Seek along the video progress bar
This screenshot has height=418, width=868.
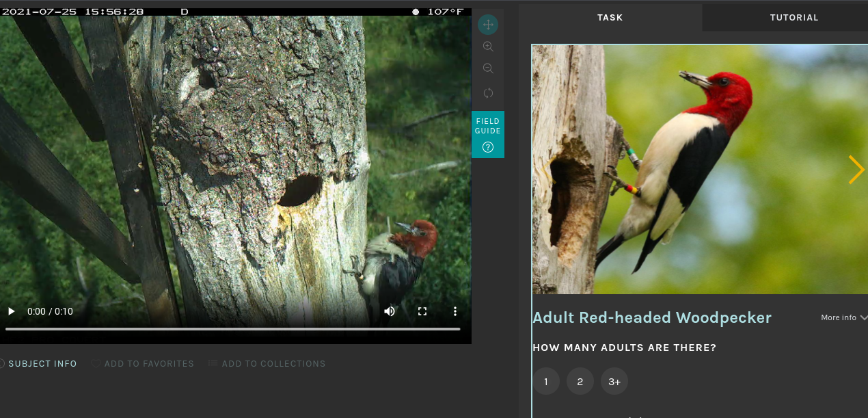pos(233,329)
